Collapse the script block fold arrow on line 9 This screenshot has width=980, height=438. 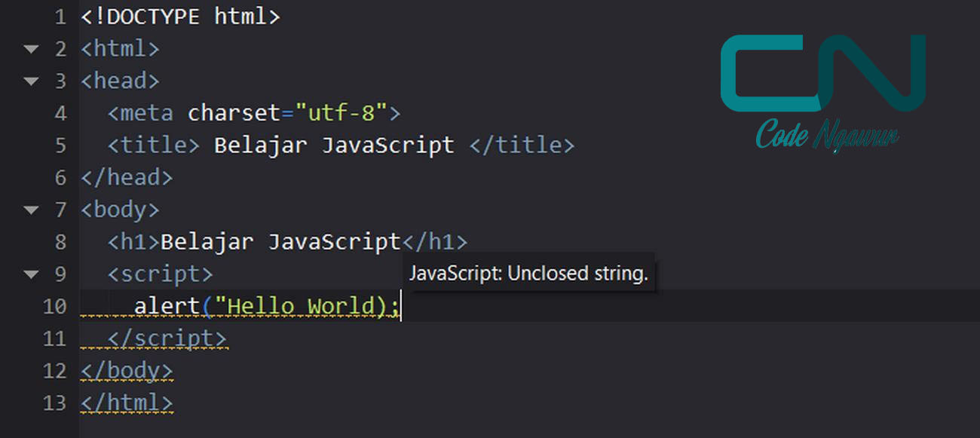coord(31,274)
